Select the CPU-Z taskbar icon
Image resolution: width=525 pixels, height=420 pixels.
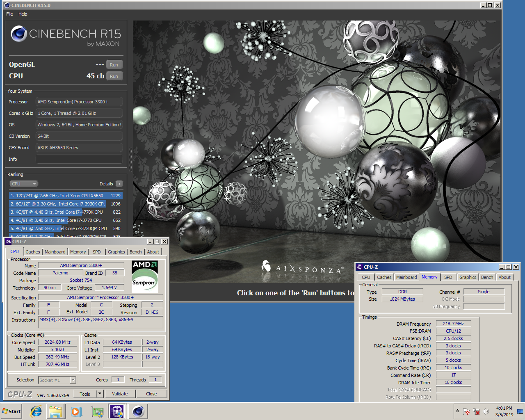point(117,411)
